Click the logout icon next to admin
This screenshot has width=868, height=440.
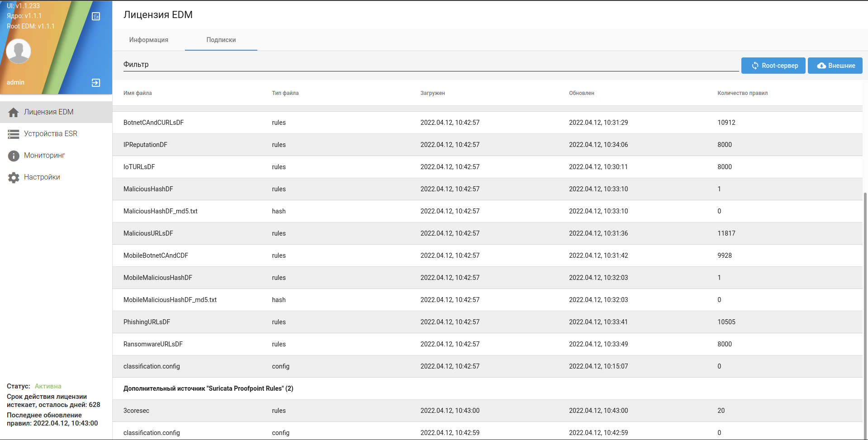(96, 83)
